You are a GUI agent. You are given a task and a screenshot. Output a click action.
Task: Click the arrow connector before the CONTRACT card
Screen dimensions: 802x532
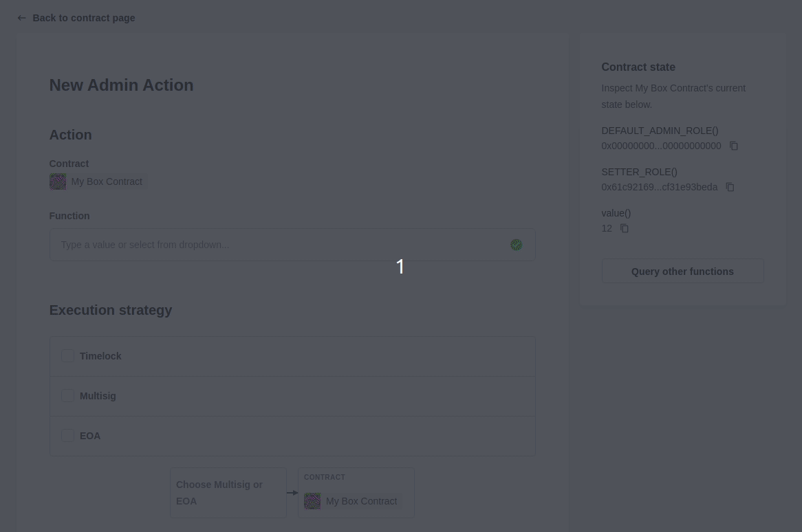click(292, 493)
